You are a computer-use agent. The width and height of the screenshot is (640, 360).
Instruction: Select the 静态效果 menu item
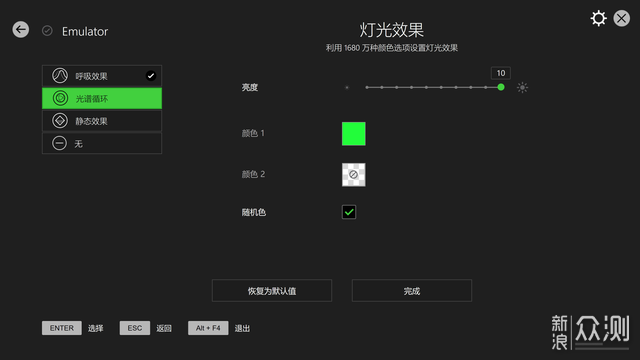(x=102, y=121)
